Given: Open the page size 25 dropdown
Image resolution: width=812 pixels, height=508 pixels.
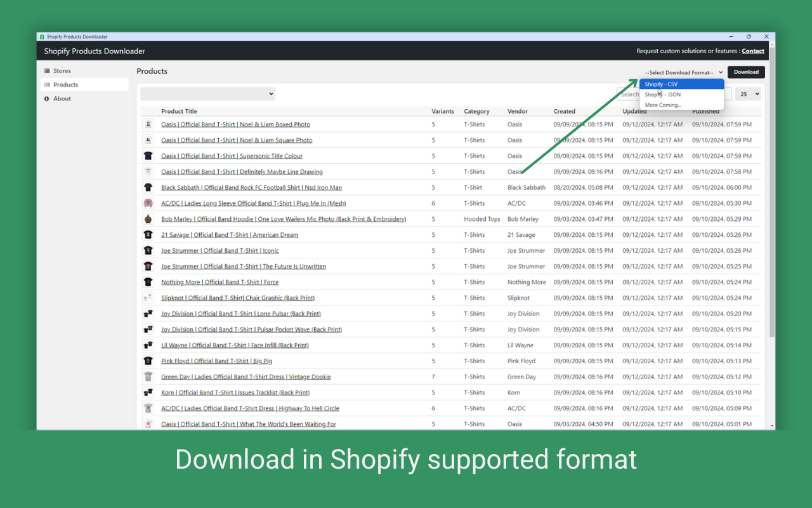Looking at the screenshot, I should (748, 94).
